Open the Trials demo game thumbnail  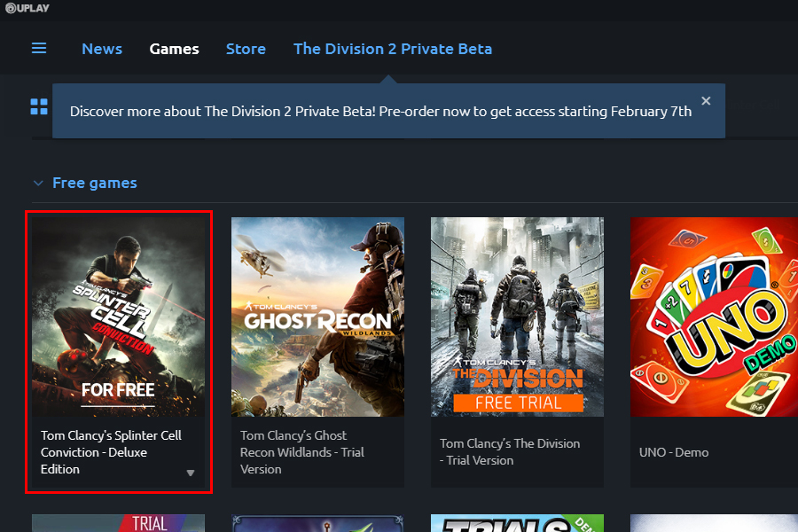click(518, 523)
